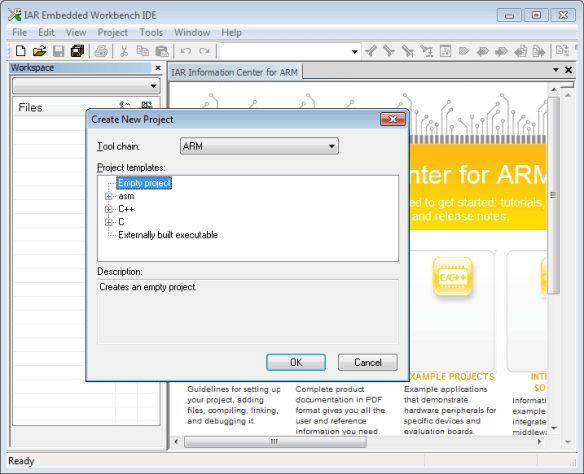Screen dimensions: 584x474
Task: Open Find from the toolbar
Action: (x=407, y=51)
